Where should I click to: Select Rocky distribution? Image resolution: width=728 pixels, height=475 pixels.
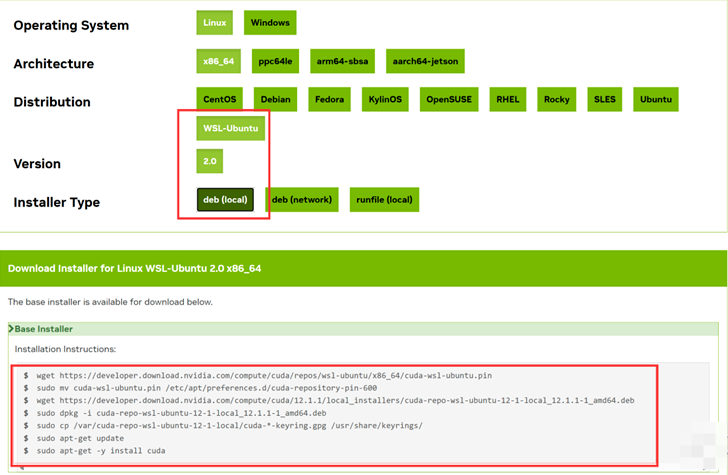[557, 99]
